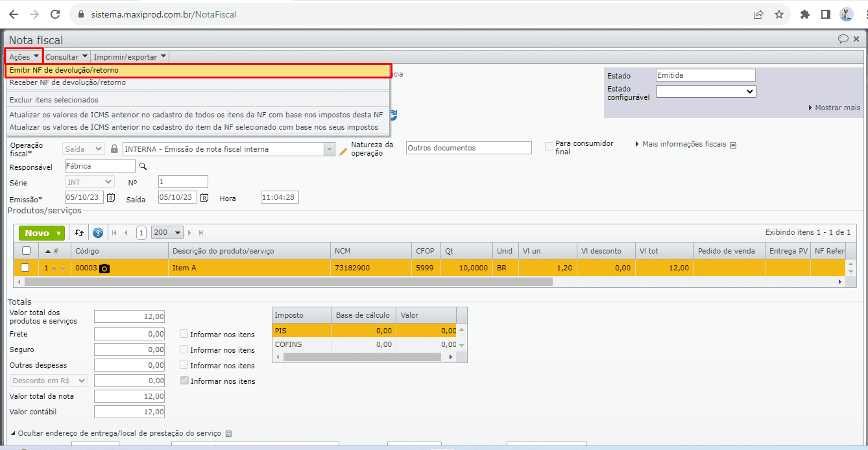Screen dimensions: 868x450
Task: Select Emitir NF de devolução/retorno menu entry
Action: click(64, 70)
